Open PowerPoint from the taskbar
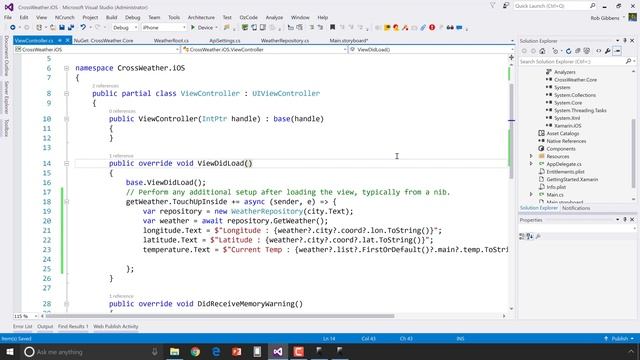This screenshot has height=360, width=640. 237,351
